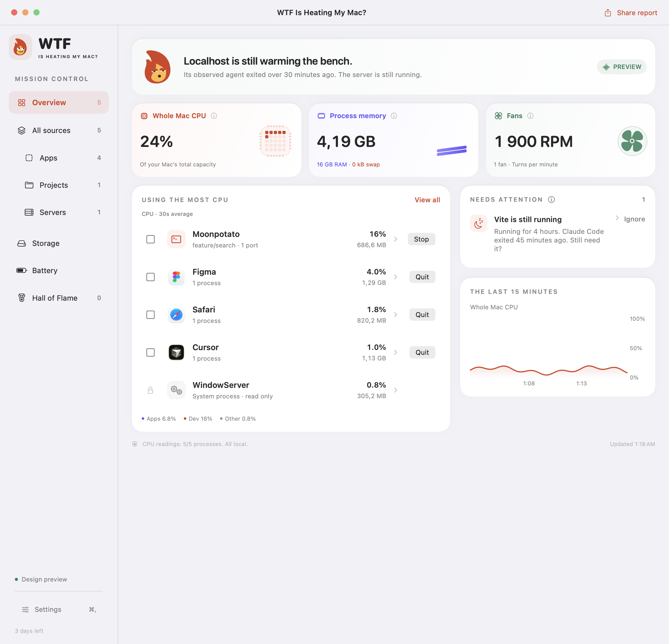Stop the Moonpotato process
The width and height of the screenshot is (669, 644).
click(421, 239)
